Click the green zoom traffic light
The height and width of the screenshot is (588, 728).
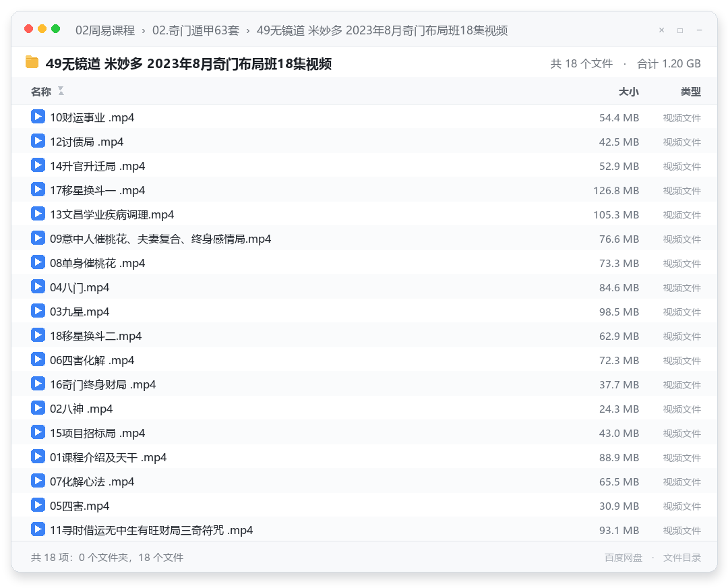(x=55, y=29)
